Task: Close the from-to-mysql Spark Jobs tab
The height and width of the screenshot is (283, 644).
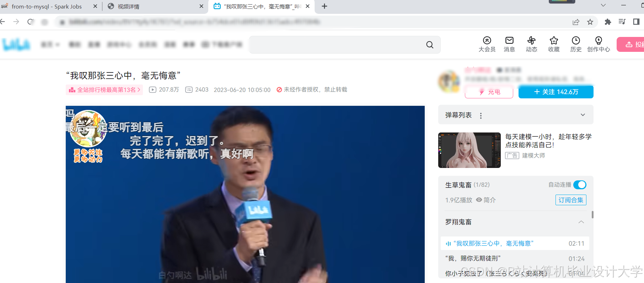Action: (x=95, y=6)
